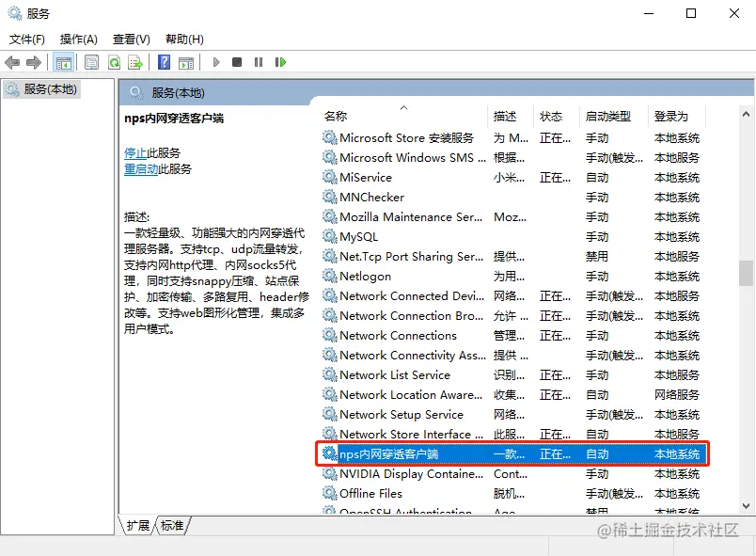This screenshot has height=556, width=756.
Task: Click the Stop Service square icon
Action: 237,62
